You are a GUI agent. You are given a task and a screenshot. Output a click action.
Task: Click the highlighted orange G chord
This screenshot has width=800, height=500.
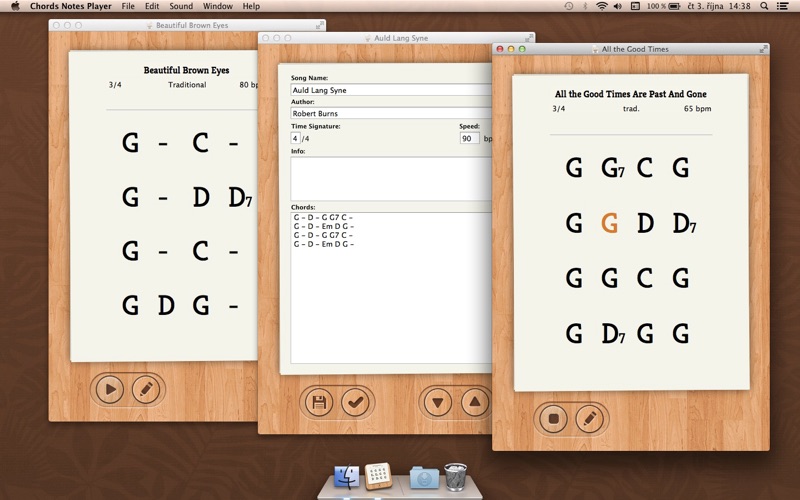click(x=610, y=223)
